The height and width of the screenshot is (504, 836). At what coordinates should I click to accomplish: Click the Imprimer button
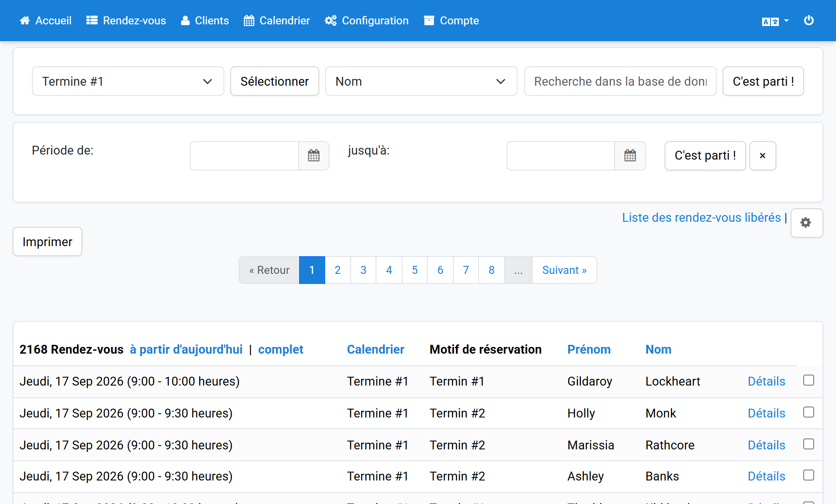pyautogui.click(x=47, y=241)
